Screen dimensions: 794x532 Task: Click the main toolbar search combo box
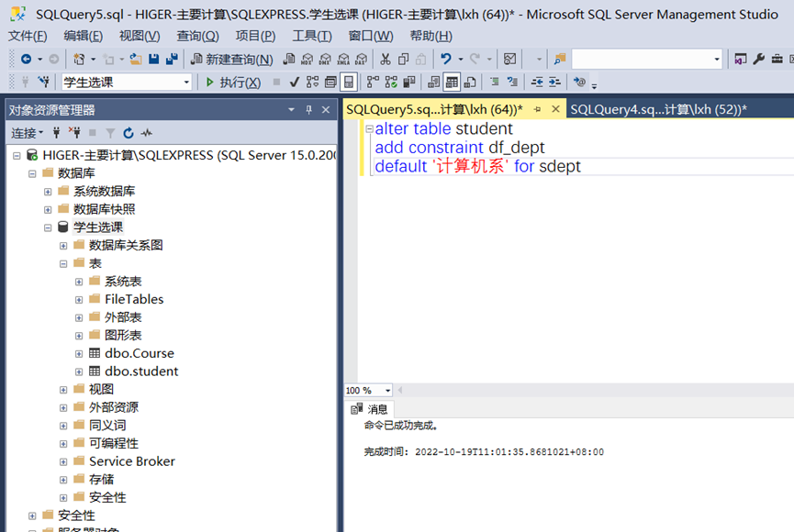(x=647, y=60)
